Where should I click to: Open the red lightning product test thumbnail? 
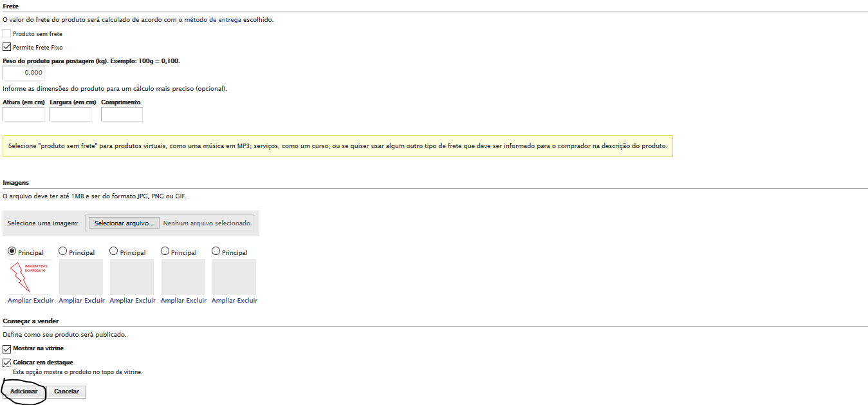(30, 277)
